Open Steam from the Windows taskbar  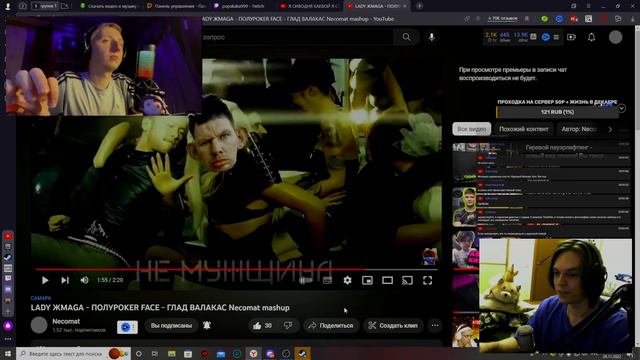click(x=302, y=353)
